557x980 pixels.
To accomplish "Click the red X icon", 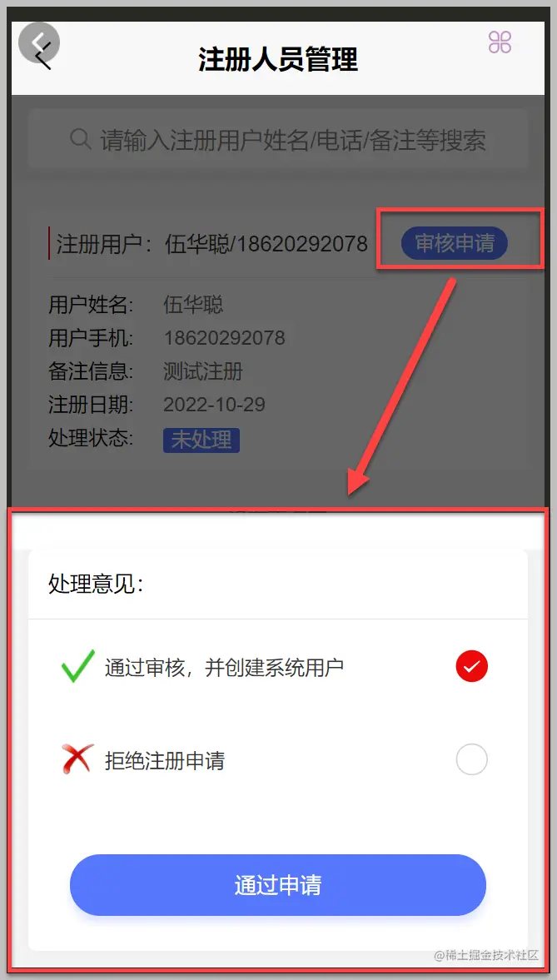I will [78, 759].
